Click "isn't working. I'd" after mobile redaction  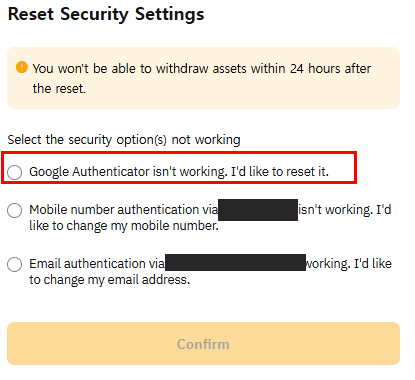tap(345, 210)
